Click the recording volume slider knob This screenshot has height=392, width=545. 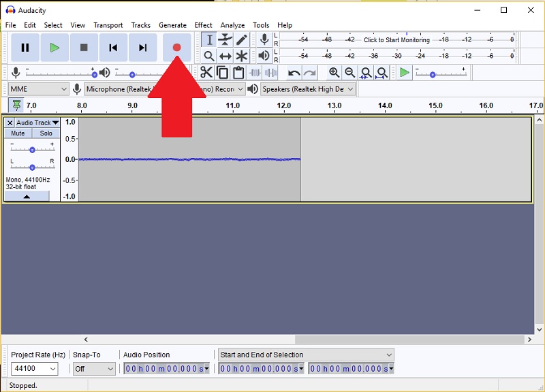pos(94,75)
